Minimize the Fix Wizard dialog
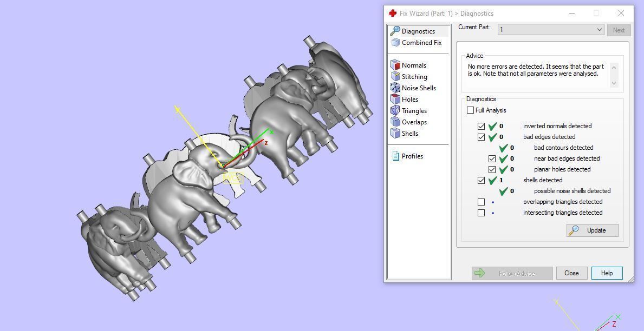The width and height of the screenshot is (644, 331). coord(572,13)
